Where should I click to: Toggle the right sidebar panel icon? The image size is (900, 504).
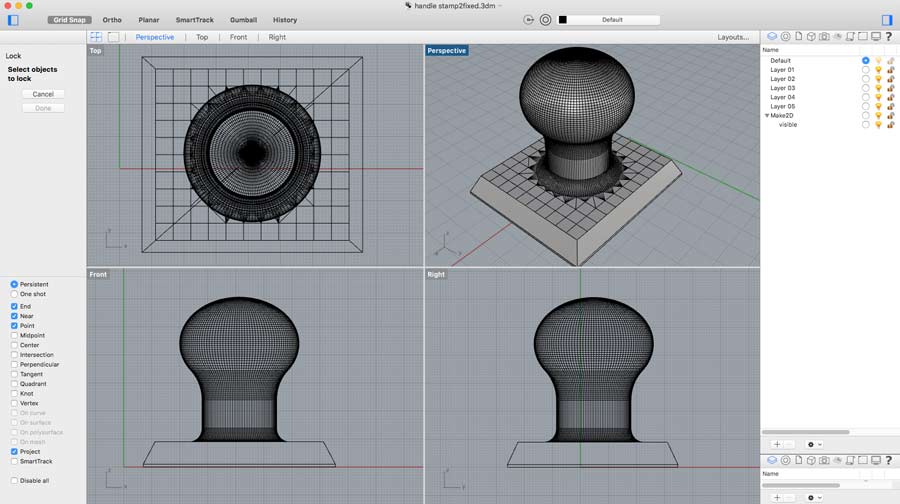(887, 20)
